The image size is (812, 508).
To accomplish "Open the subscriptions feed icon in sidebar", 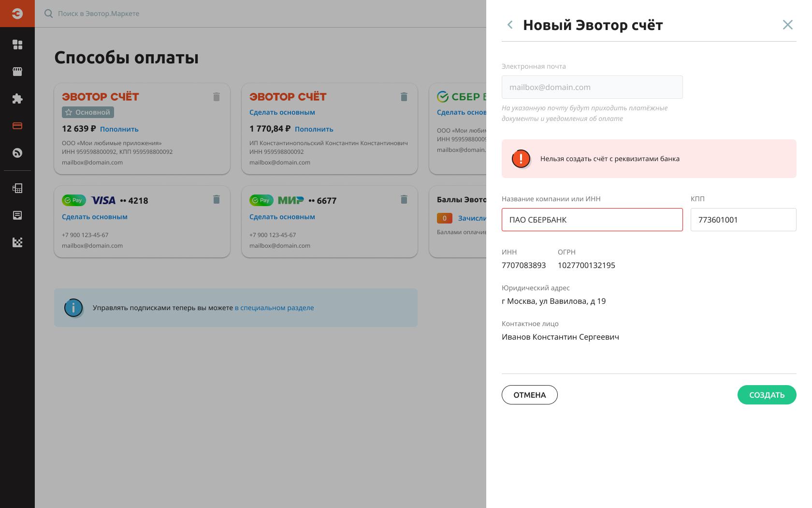I will tap(17, 153).
